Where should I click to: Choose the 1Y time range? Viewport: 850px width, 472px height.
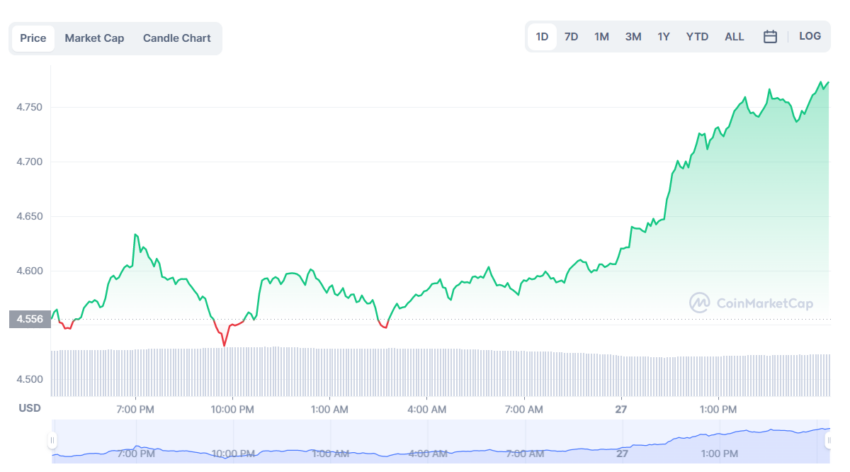664,37
